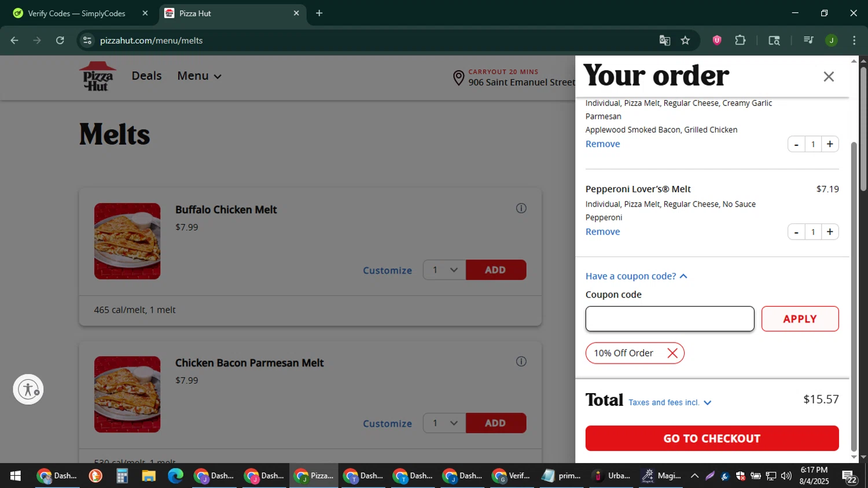This screenshot has width=868, height=488.
Task: Select the Pizza Hut browser tab
Action: pos(231,13)
